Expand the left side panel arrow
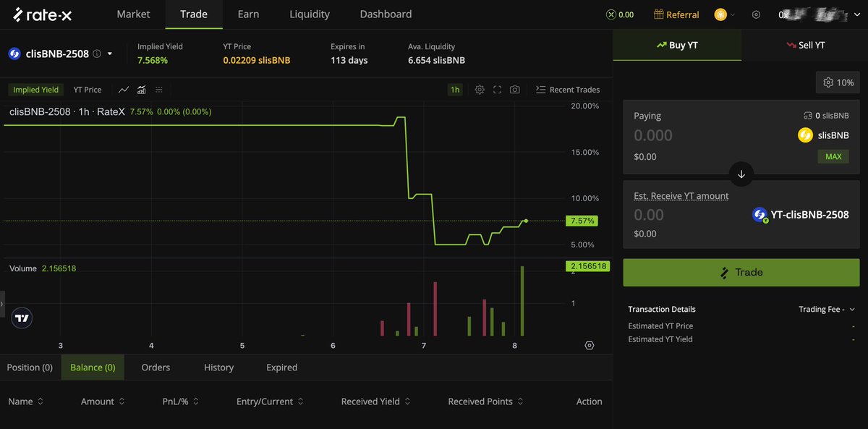Viewport: 868px width, 429px height. click(x=2, y=304)
